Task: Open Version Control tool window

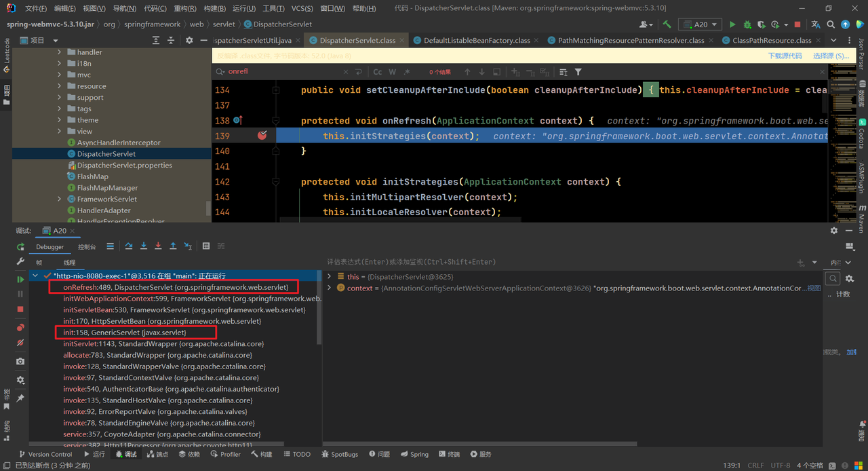Action: pyautogui.click(x=45, y=454)
